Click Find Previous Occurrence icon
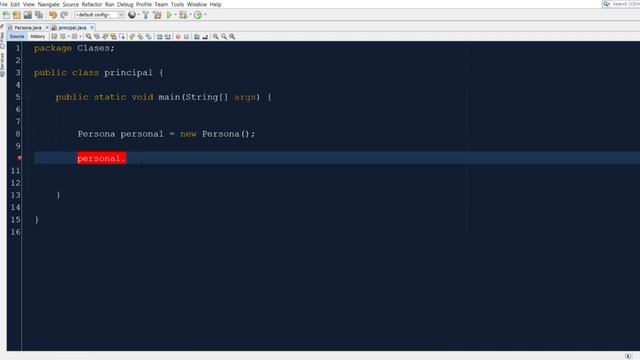 pyautogui.click(x=97, y=36)
